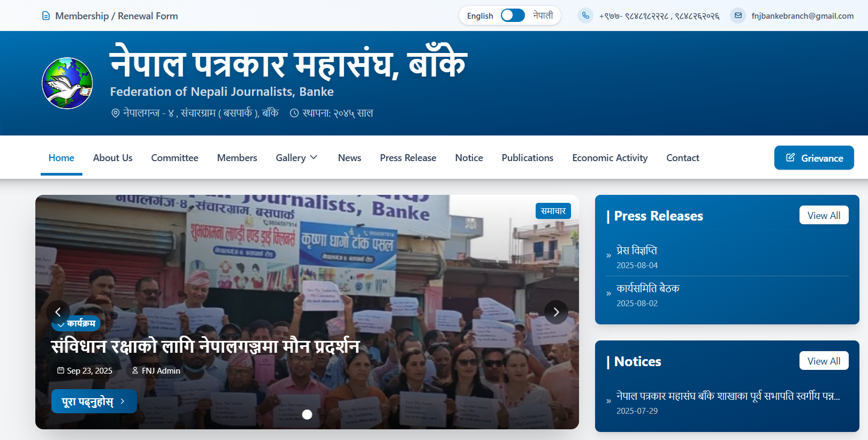Select the English language label

point(480,16)
